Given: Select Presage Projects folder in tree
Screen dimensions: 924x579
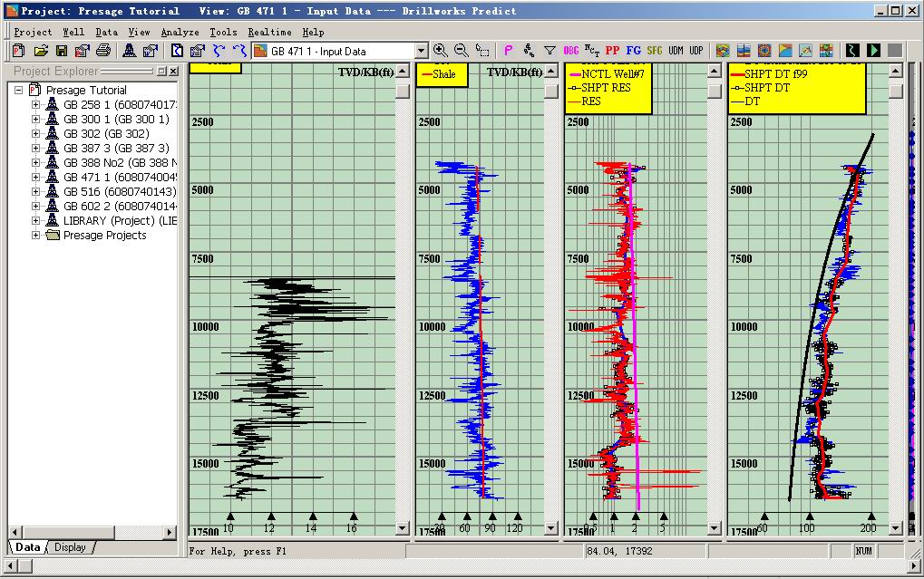Looking at the screenshot, I should pyautogui.click(x=105, y=235).
